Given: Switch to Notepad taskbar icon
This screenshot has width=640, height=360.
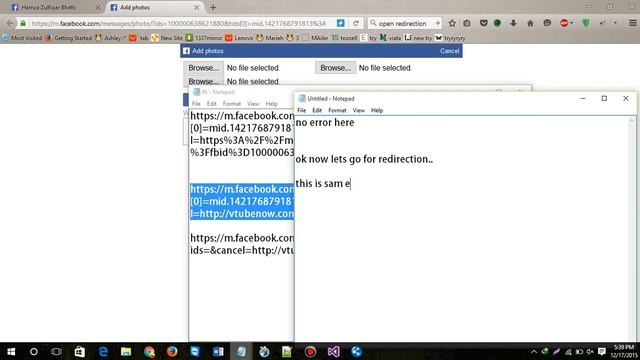Looking at the screenshot, I should 241,351.
